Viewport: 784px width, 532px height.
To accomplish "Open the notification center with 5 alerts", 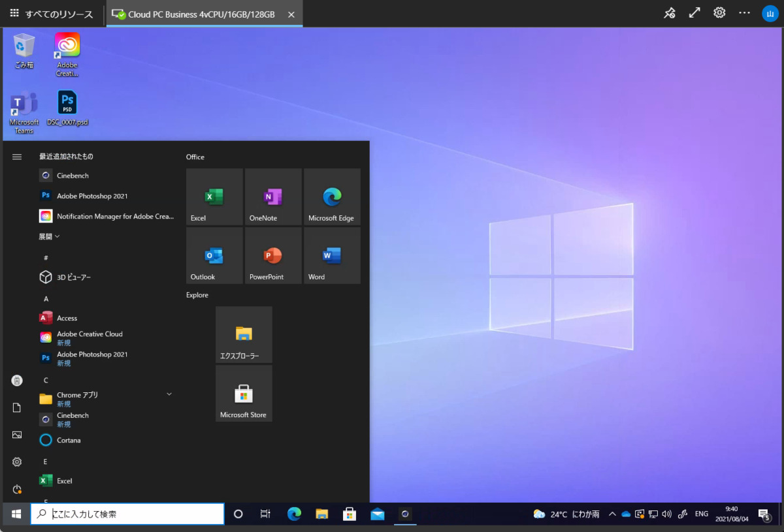I will [764, 514].
